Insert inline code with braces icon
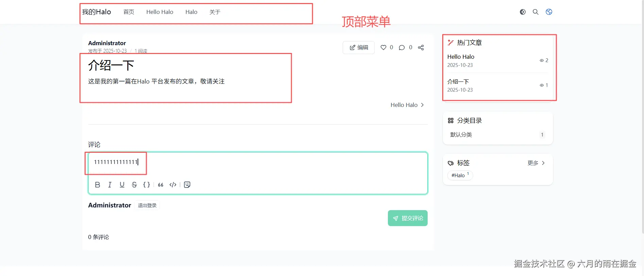This screenshot has height=276, width=644. point(146,185)
